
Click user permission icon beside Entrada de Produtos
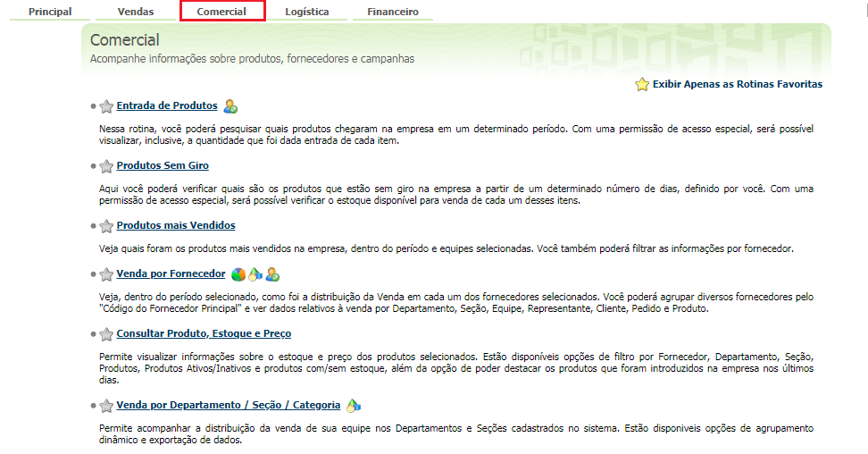230,105
